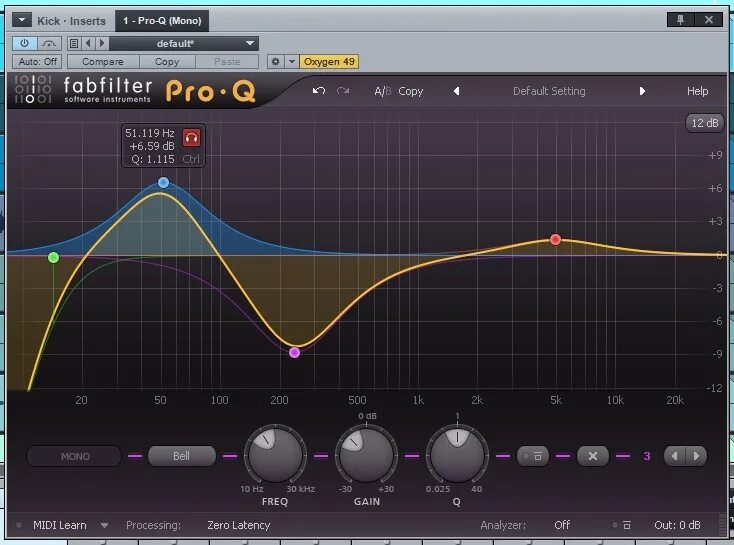Image resolution: width=734 pixels, height=545 pixels.
Task: Click the Auto: Off automation button
Action: tap(37, 61)
